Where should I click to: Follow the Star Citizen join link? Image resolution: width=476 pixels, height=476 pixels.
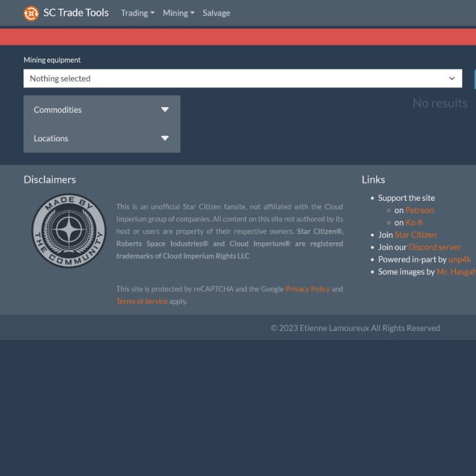click(415, 235)
